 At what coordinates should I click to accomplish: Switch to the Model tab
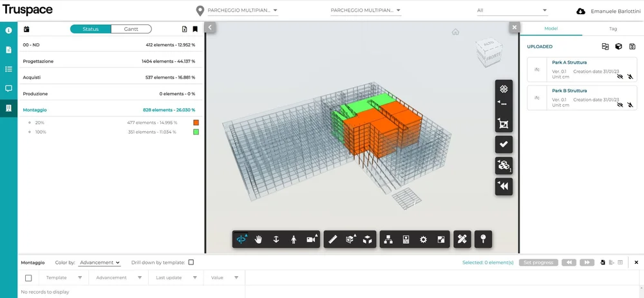tap(551, 29)
